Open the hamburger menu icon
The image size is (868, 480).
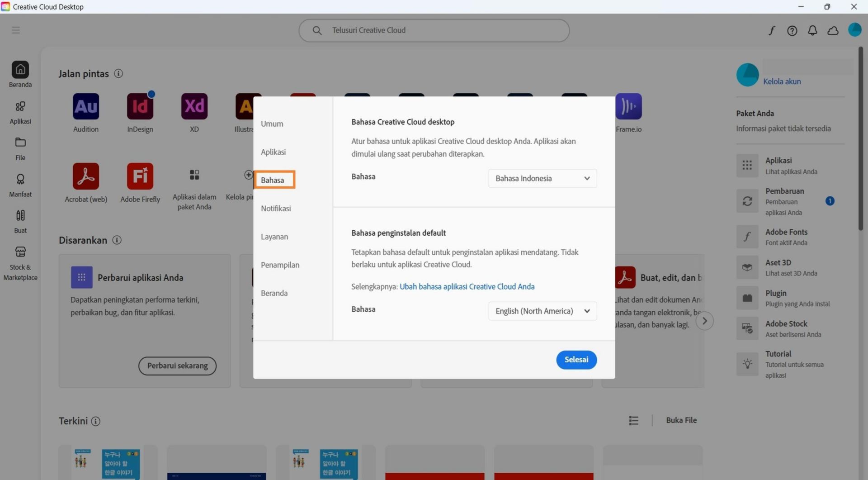pyautogui.click(x=16, y=30)
